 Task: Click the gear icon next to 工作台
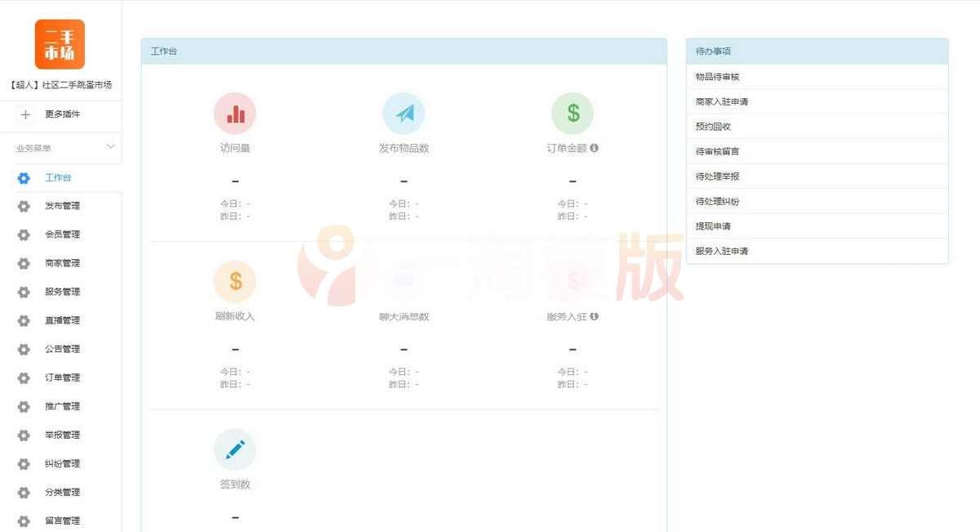(23, 177)
